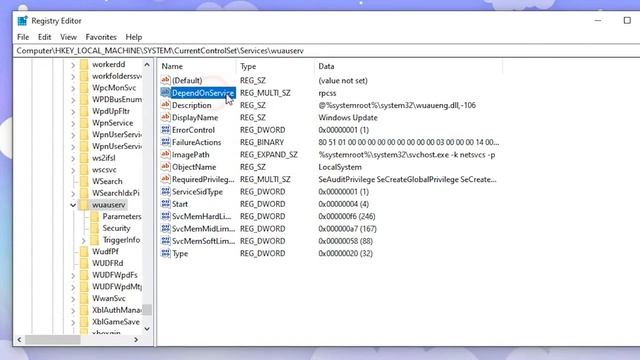Click the DisplayName value string icon

(165, 117)
